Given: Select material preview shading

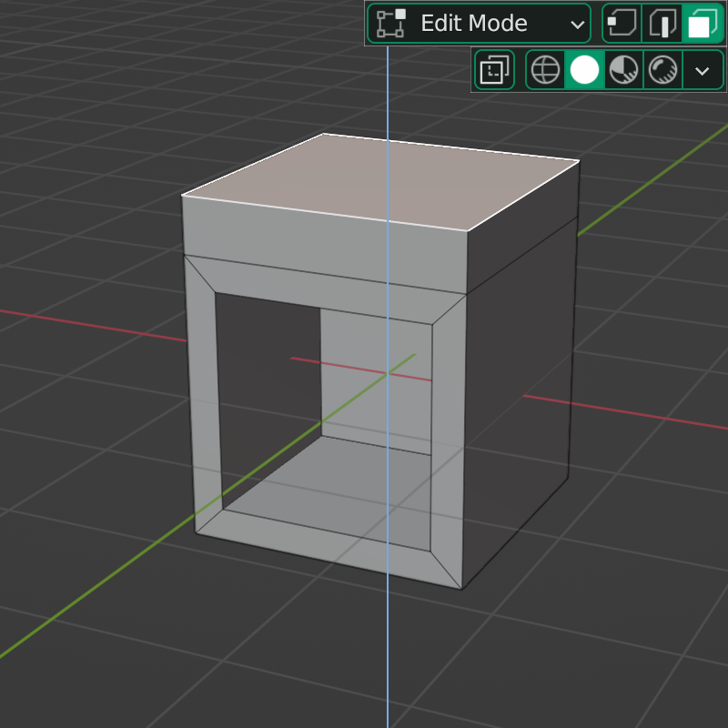Looking at the screenshot, I should click(x=623, y=70).
